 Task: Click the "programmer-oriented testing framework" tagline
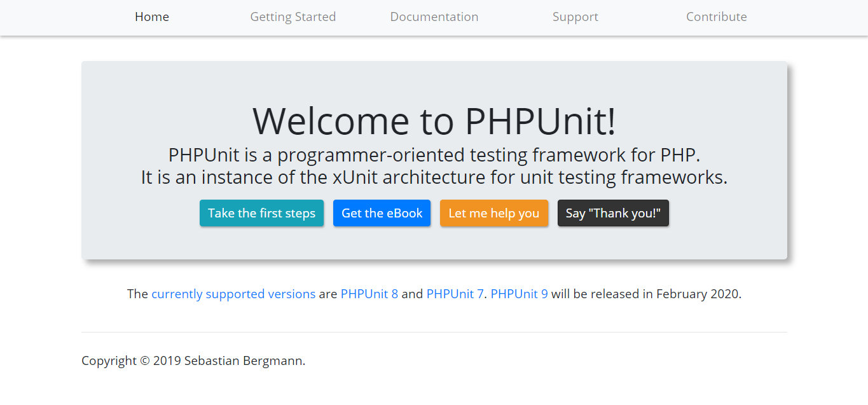click(x=434, y=155)
